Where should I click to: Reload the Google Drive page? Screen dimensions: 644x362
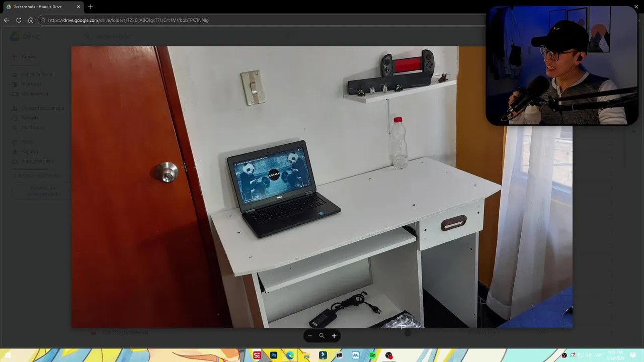point(19,20)
